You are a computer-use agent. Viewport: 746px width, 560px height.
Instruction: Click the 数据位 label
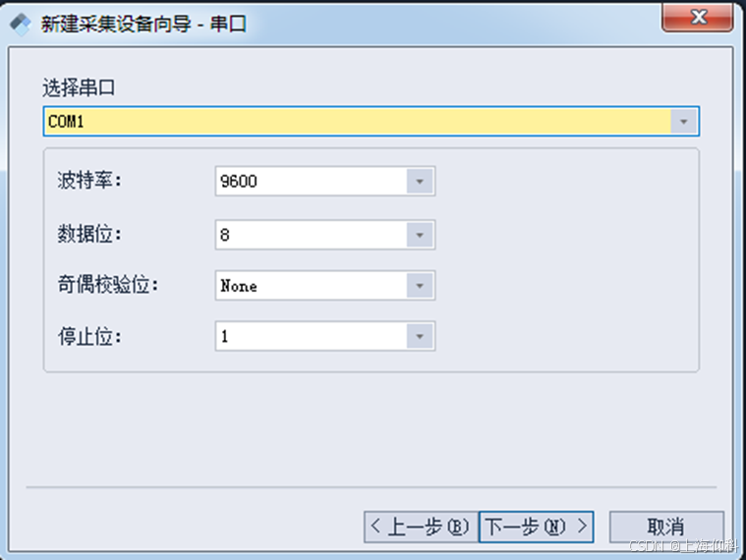tap(86, 235)
